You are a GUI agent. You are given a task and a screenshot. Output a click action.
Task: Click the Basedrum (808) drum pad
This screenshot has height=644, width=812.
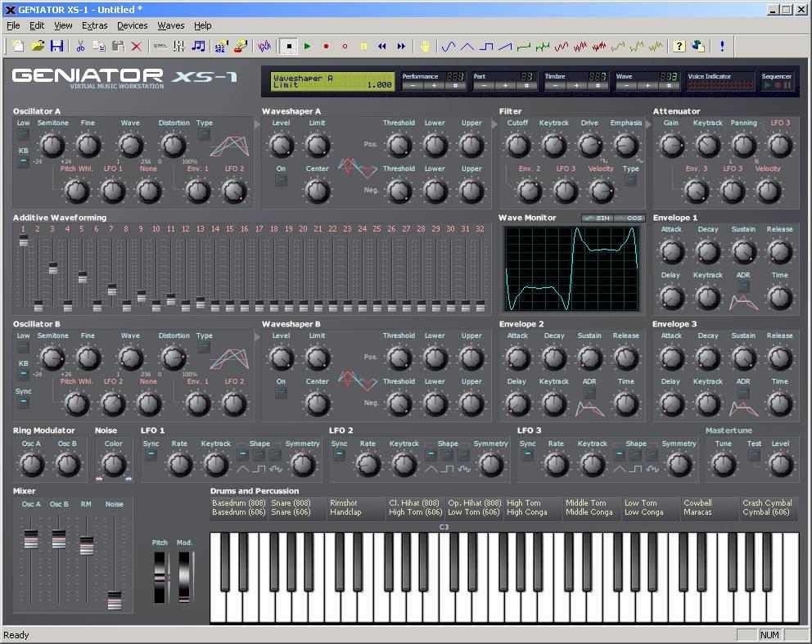[x=239, y=502]
